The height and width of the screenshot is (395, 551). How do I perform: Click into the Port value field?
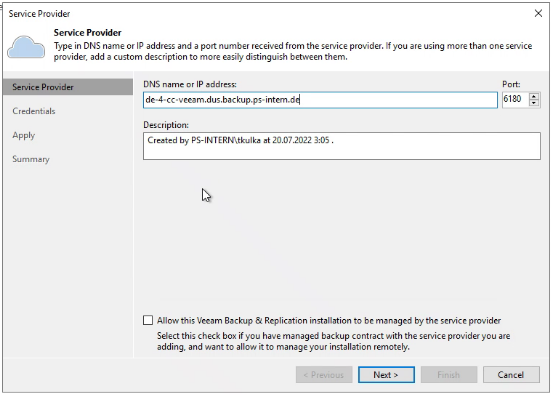click(x=516, y=99)
